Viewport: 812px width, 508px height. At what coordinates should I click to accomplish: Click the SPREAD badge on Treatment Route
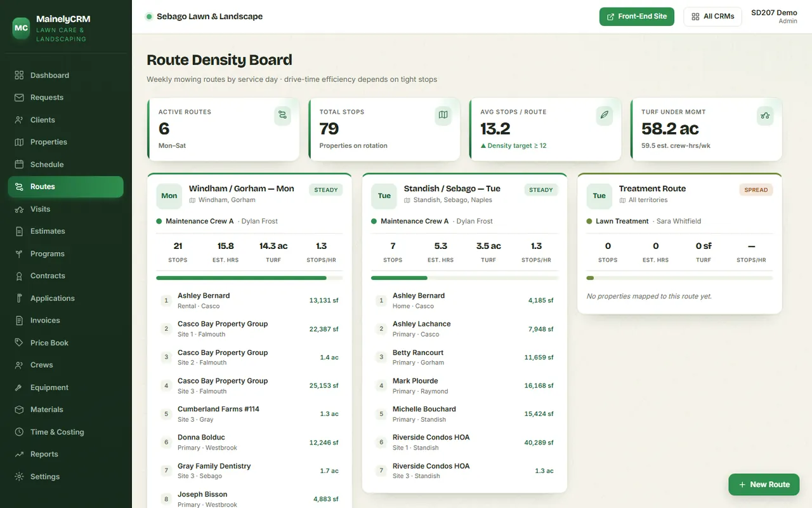coord(756,190)
